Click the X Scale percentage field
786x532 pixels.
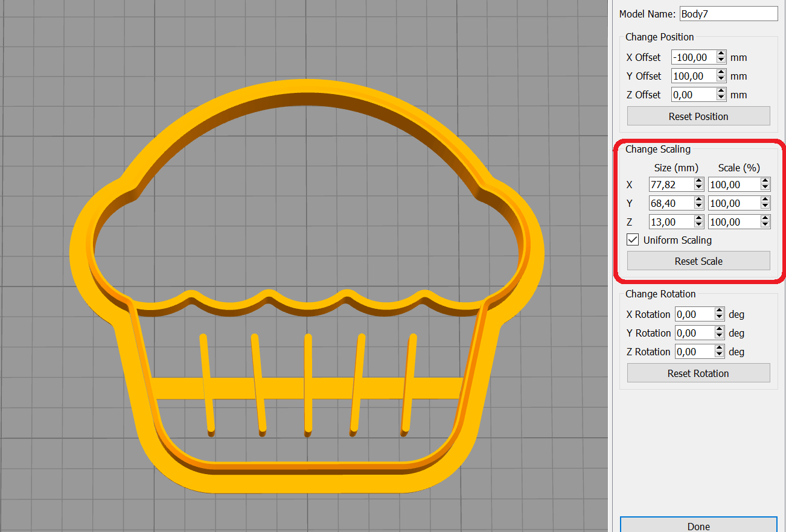click(734, 185)
